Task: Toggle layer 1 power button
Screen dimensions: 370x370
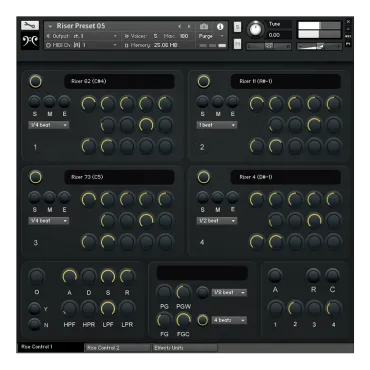Action: pos(36,81)
